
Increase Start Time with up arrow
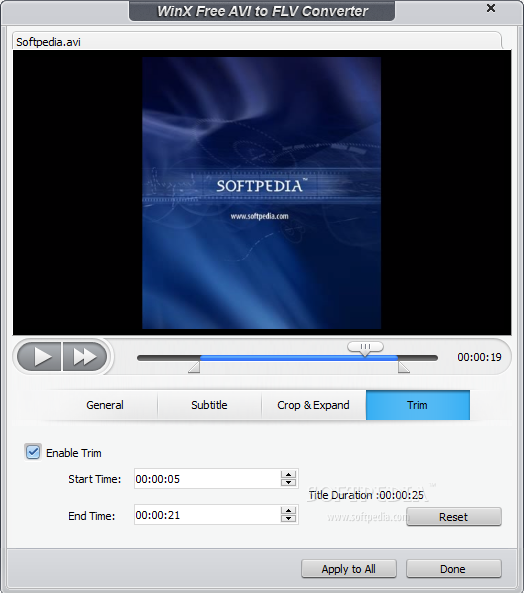tap(288, 475)
